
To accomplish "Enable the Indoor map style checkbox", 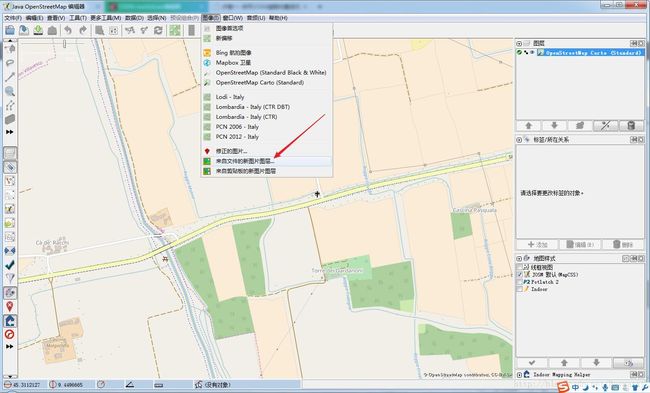I will pyautogui.click(x=519, y=289).
